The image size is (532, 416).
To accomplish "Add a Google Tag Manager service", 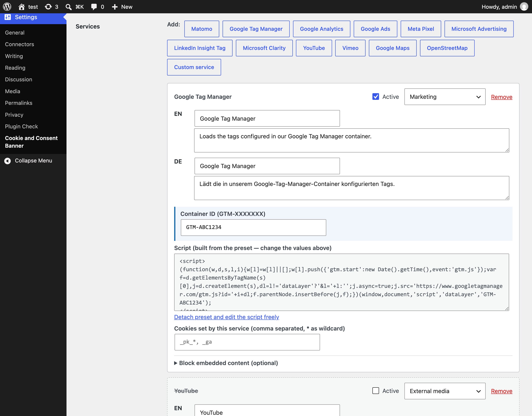I will coord(256,29).
